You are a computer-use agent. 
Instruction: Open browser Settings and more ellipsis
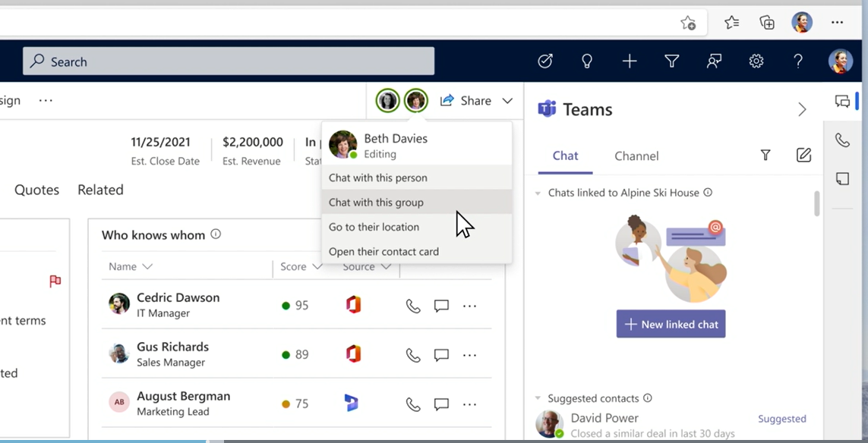pos(837,23)
